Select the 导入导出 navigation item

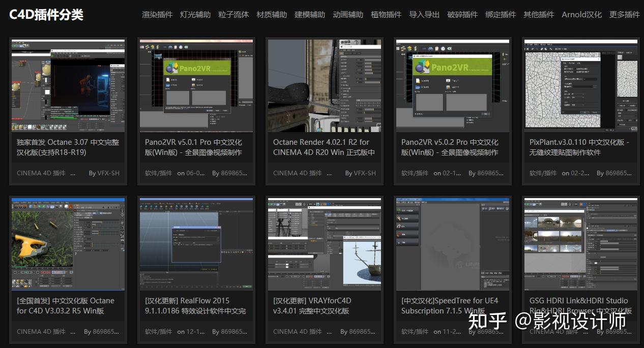pyautogui.click(x=425, y=15)
